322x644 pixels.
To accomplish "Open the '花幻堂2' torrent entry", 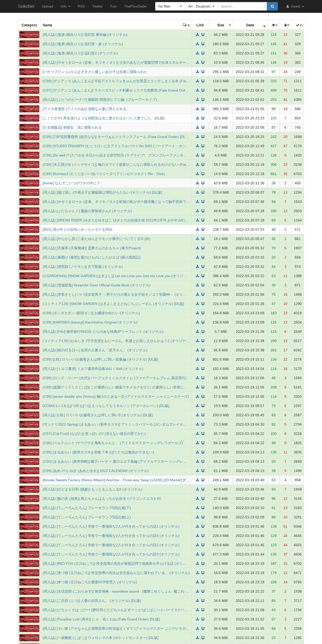I will click(80, 53).
